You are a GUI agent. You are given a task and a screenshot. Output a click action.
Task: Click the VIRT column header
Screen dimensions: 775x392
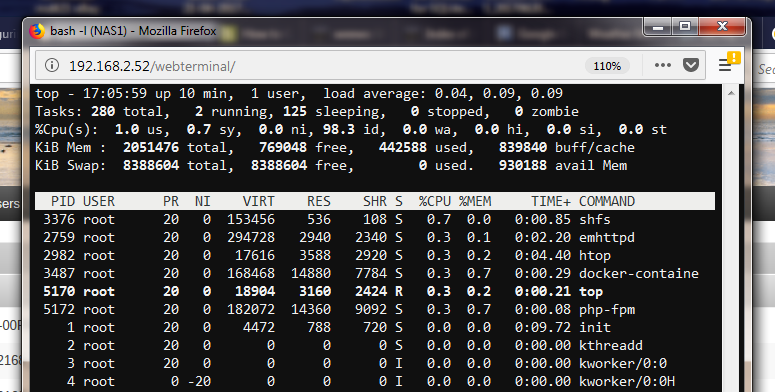tap(258, 202)
